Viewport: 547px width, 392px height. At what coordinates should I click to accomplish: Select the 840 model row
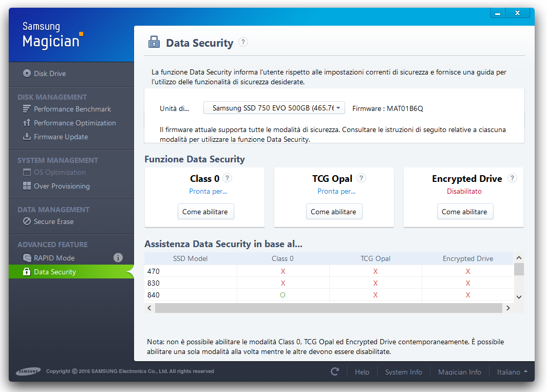329,295
